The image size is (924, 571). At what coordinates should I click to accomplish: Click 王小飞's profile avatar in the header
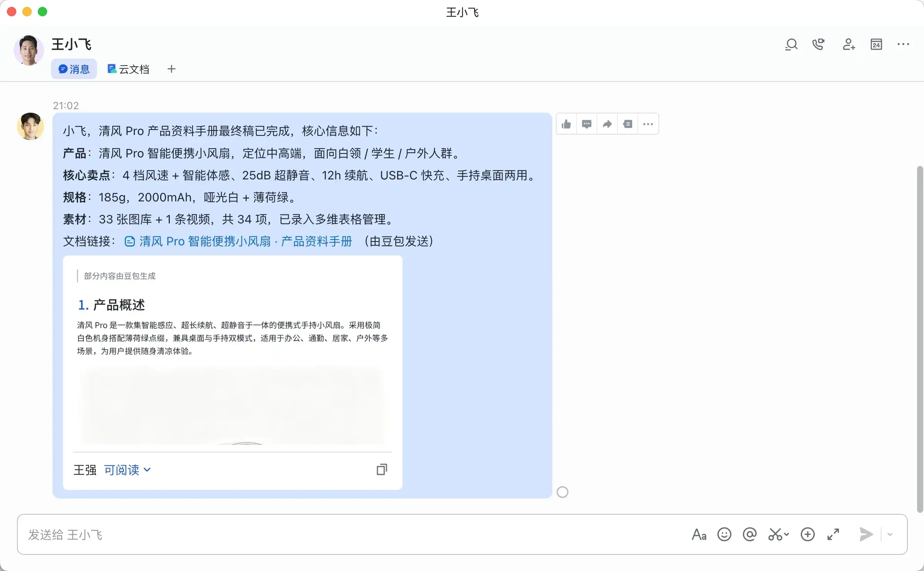pyautogui.click(x=29, y=50)
